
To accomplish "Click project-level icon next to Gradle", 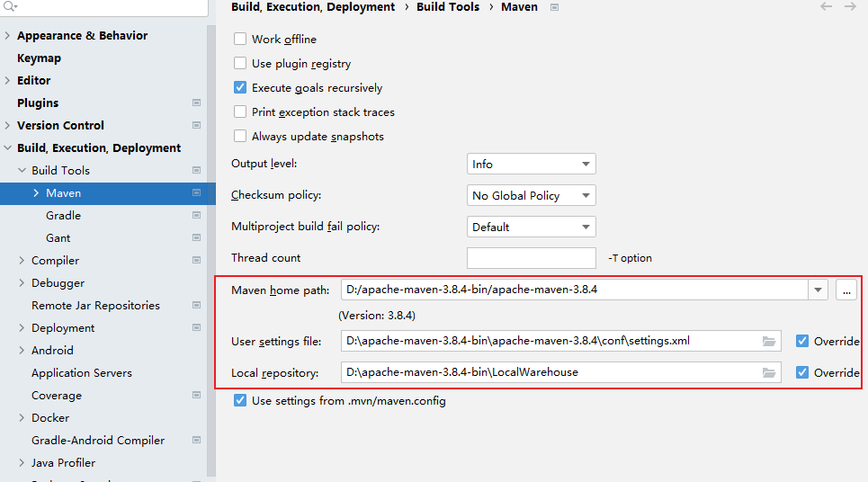I will [x=196, y=216].
